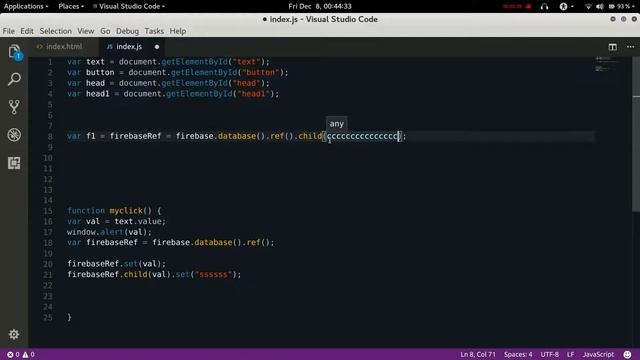Open the Tasks menu
This screenshot has width=640, height=360.
coord(154,31)
